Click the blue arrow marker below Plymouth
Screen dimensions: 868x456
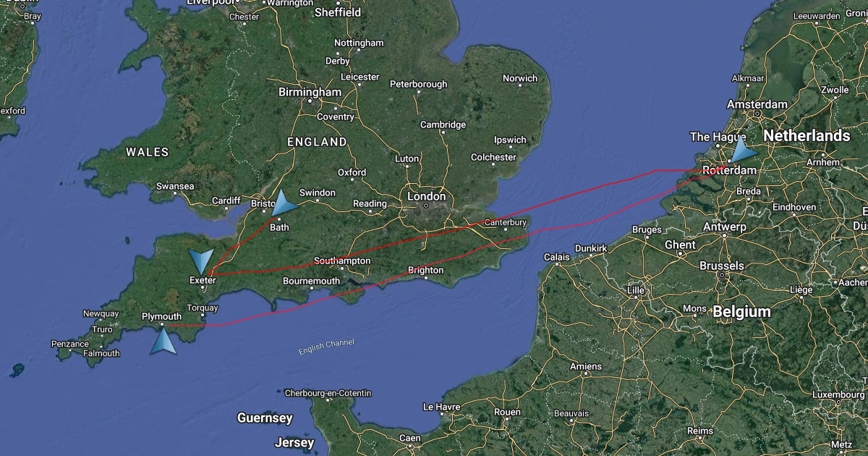pos(163,339)
